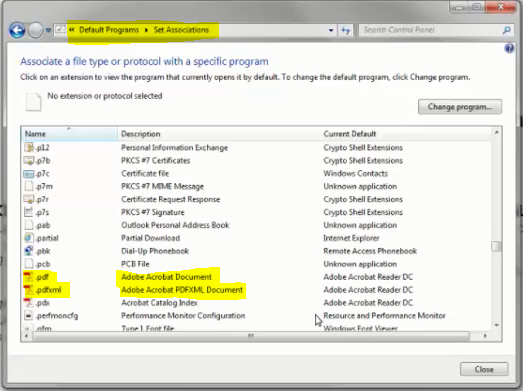
Task: Select the .pdfxml Adobe icon
Action: 29,290
